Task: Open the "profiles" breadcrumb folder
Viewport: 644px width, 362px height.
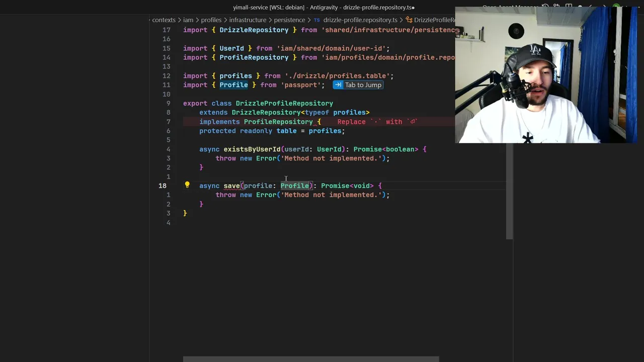Action: [211, 20]
